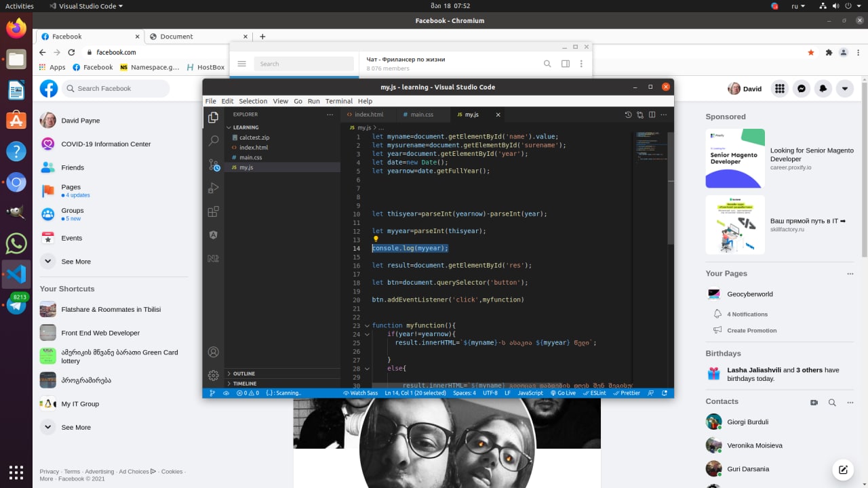Viewport: 868px width, 488px height.
Task: Click the errors and warnings status item
Action: (248, 393)
